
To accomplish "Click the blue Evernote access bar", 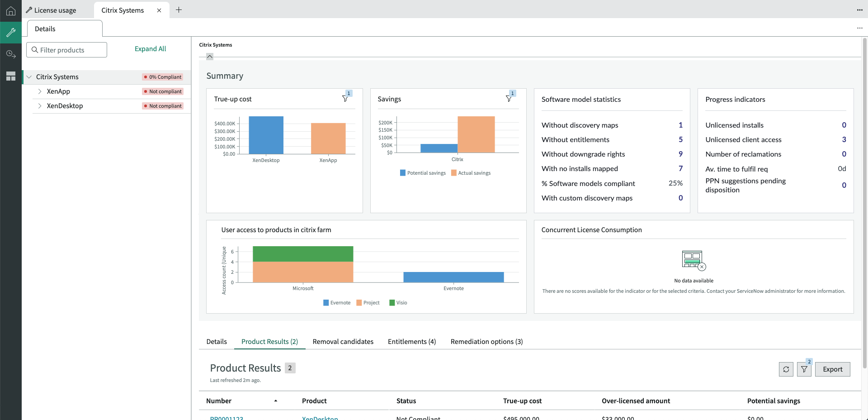I will pos(453,277).
